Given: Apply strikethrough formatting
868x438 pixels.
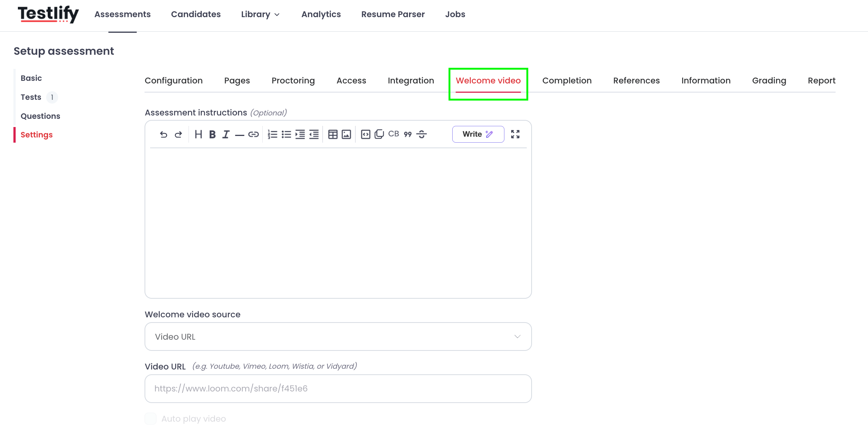Looking at the screenshot, I should [421, 134].
